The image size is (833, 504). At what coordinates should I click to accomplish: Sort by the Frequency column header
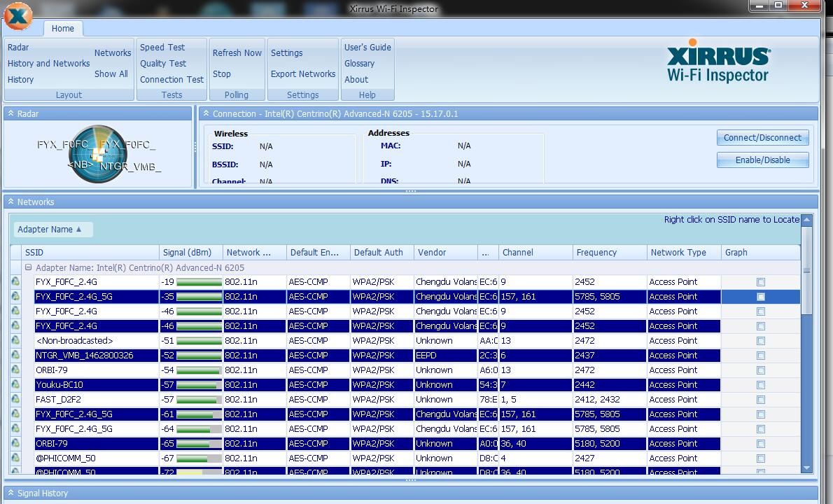tap(610, 252)
